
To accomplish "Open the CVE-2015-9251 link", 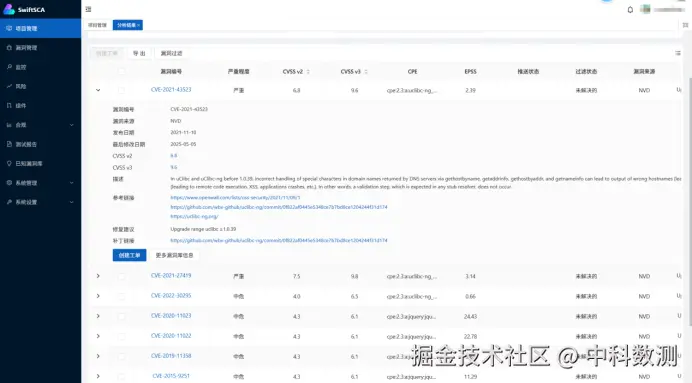I will click(x=171, y=376).
